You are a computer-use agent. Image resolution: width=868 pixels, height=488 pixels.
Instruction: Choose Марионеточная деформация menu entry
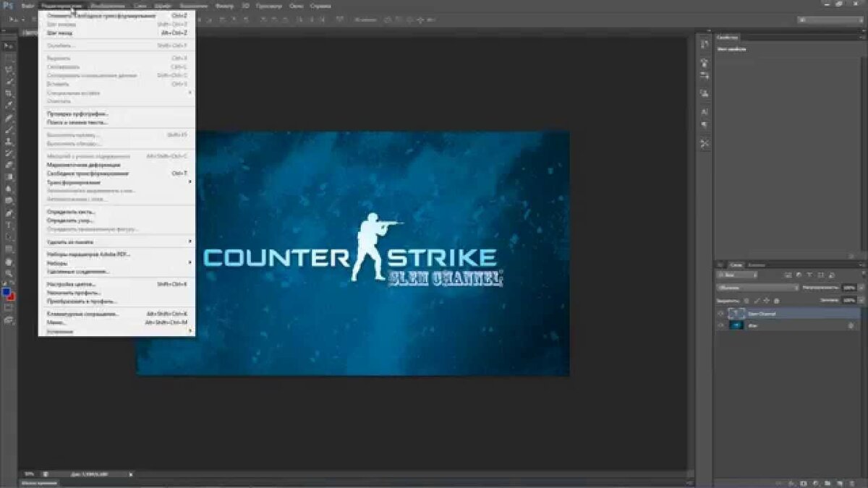pyautogui.click(x=116, y=165)
